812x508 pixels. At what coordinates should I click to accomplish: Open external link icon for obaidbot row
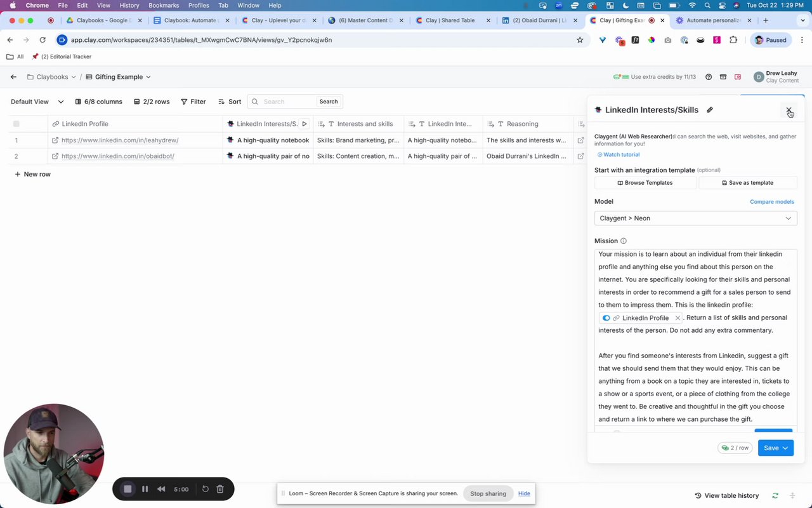55,156
